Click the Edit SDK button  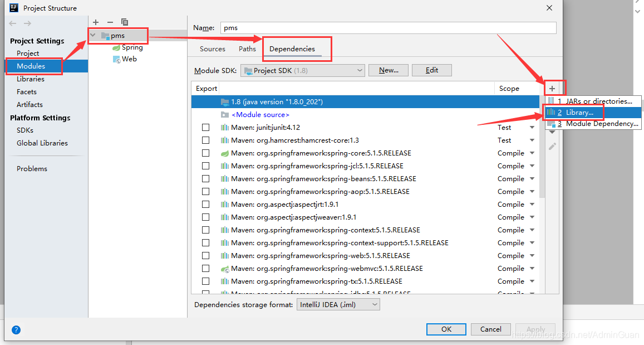(432, 70)
